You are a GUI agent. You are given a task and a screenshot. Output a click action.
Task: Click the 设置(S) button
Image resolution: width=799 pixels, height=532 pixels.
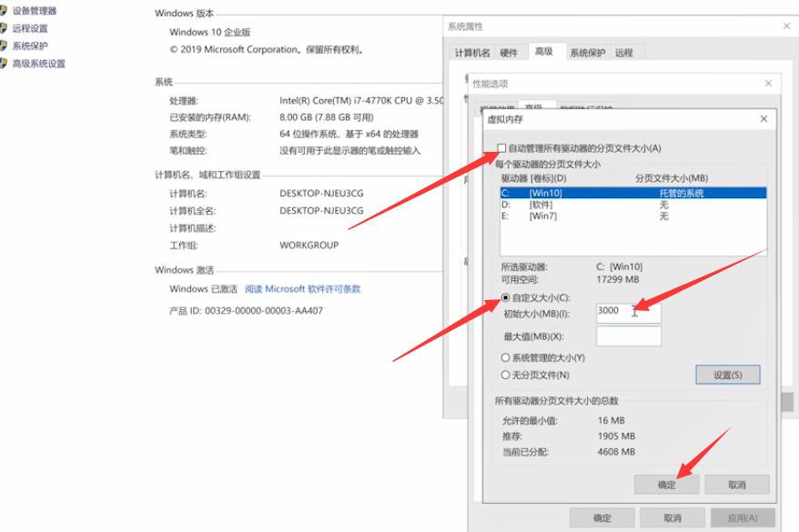click(728, 375)
